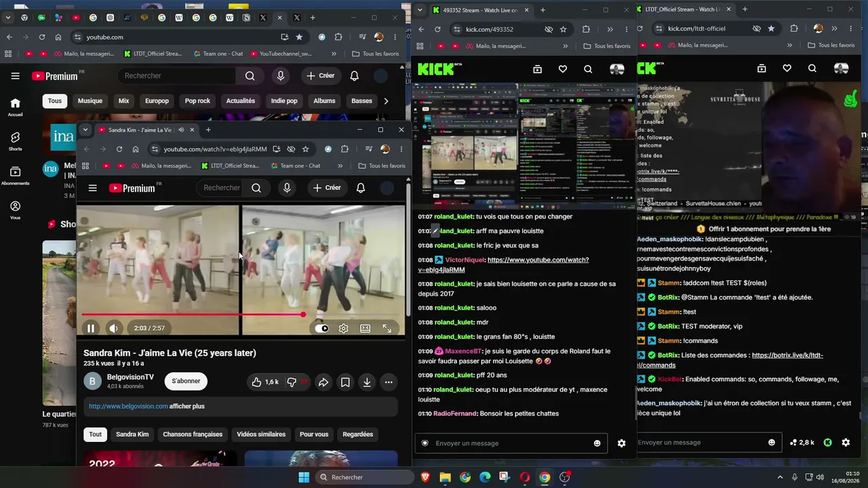Open VictorNiquel's YouTube link in chat
Image resolution: width=868 pixels, height=488 pixels.
coord(504,264)
